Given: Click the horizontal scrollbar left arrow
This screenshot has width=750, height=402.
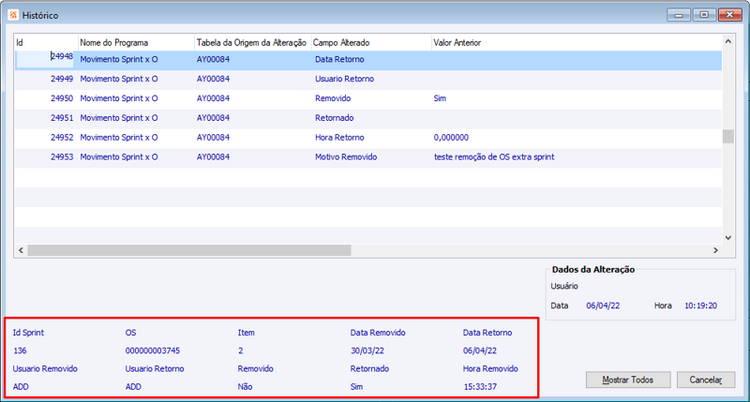Looking at the screenshot, I should coord(21,250).
